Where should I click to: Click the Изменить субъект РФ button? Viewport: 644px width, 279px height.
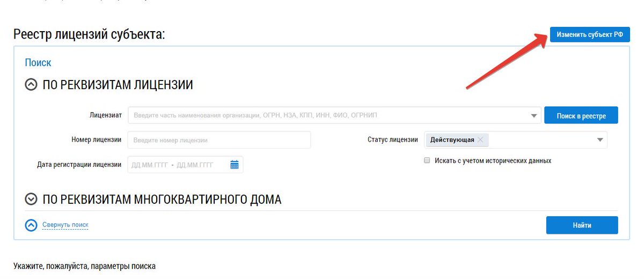(590, 34)
